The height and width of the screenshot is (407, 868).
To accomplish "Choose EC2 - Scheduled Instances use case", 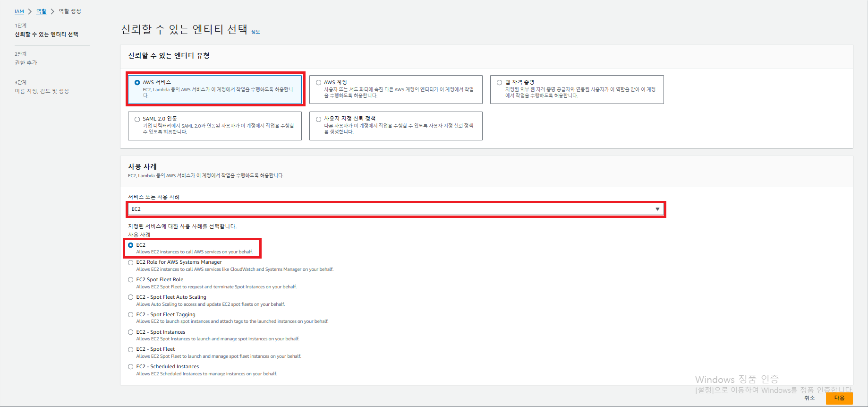I will (x=131, y=367).
